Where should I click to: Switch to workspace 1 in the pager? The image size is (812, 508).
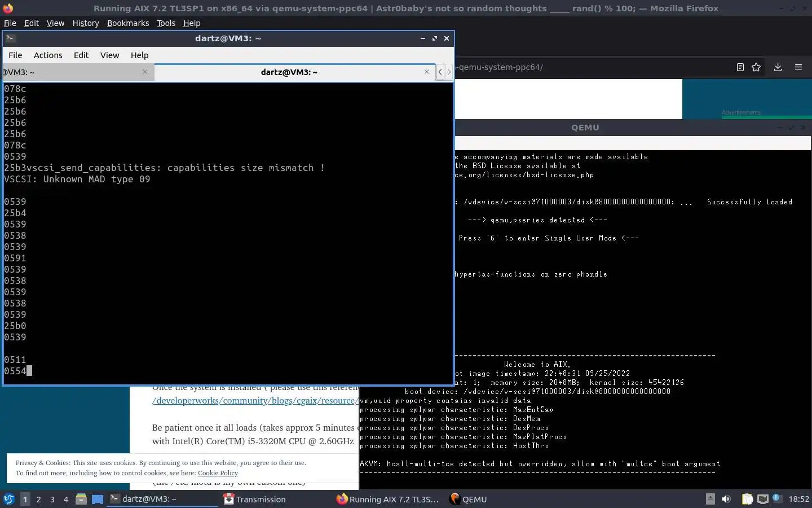(25, 499)
